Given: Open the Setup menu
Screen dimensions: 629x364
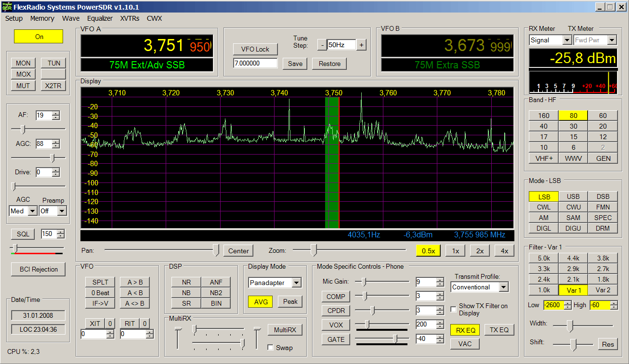Looking at the screenshot, I should click(x=14, y=18).
